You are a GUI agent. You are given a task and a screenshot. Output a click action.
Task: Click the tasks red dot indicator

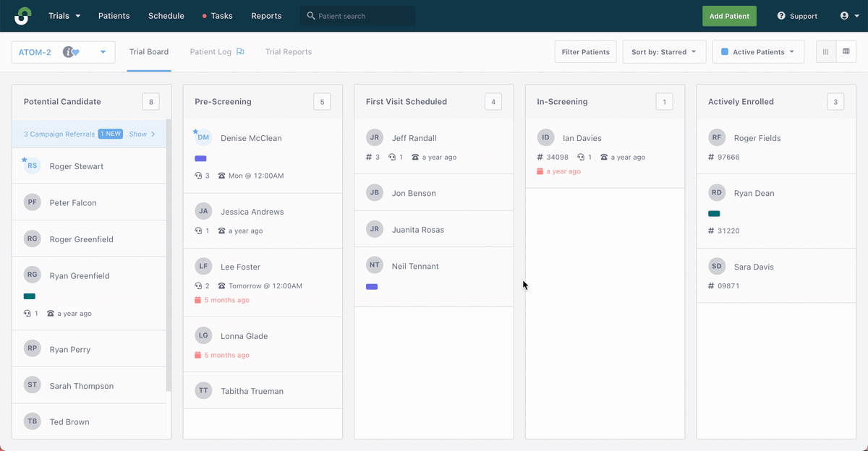[205, 16]
